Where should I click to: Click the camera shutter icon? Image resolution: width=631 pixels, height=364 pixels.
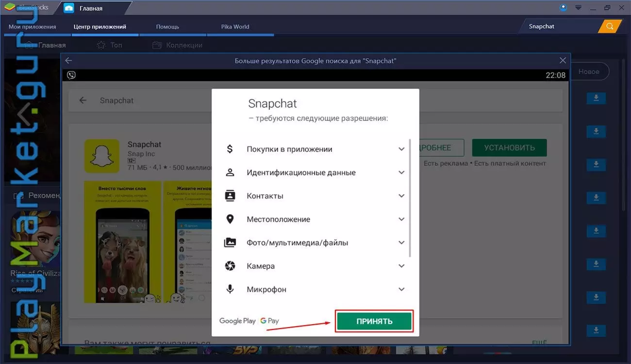tap(230, 266)
